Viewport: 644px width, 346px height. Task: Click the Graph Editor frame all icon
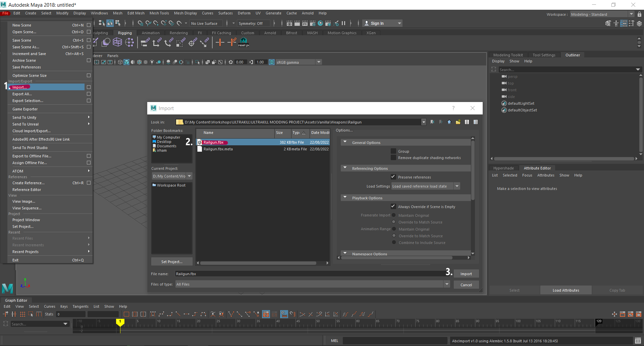pyautogui.click(x=126, y=314)
